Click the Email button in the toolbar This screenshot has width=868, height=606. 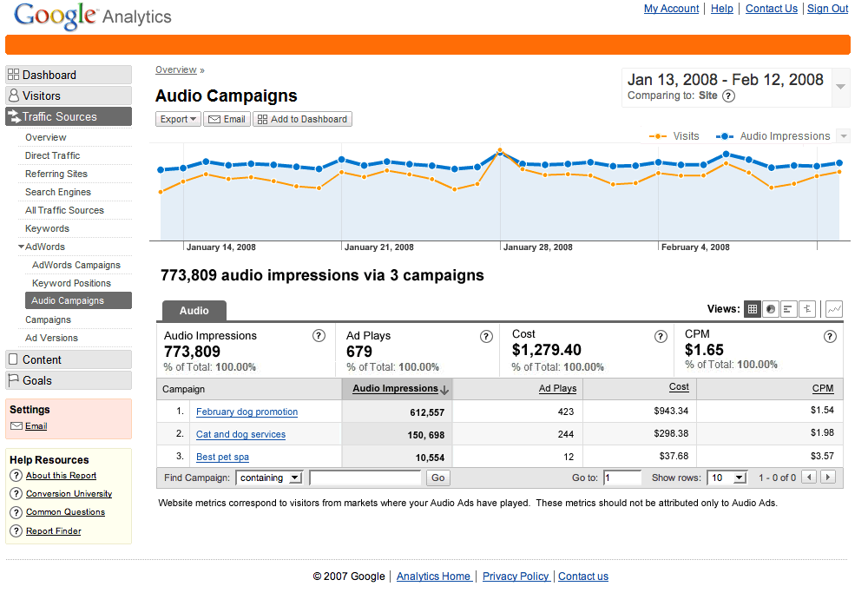pos(227,119)
